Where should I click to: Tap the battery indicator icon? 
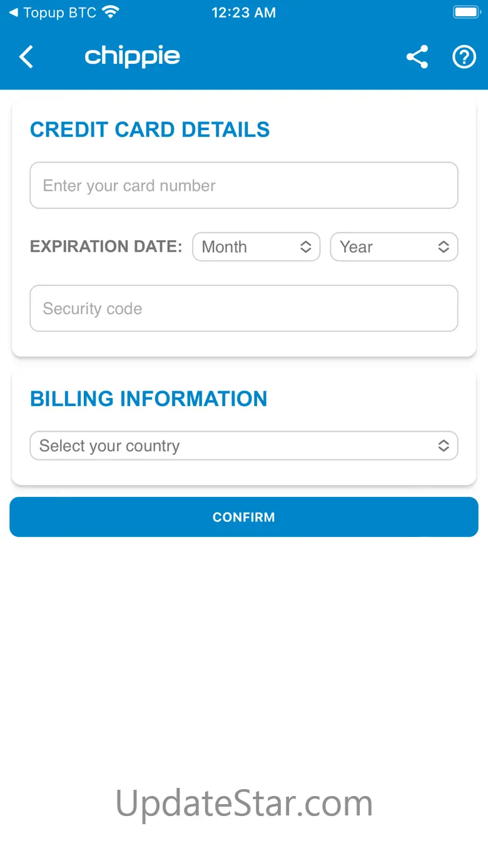(465, 13)
